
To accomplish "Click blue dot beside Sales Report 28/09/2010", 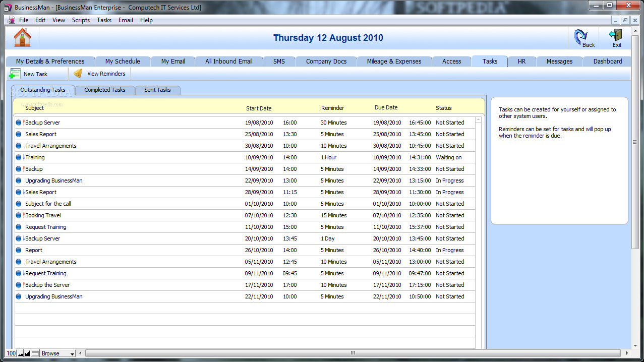I will coord(19,192).
